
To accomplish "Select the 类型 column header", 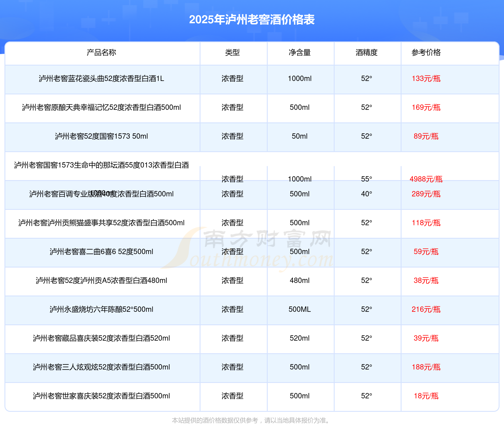I will [232, 52].
